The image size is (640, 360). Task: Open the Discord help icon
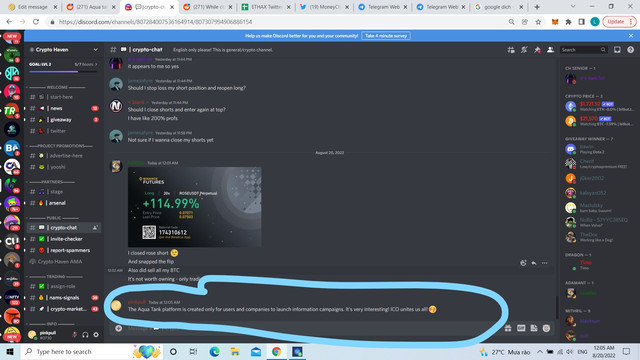631,50
